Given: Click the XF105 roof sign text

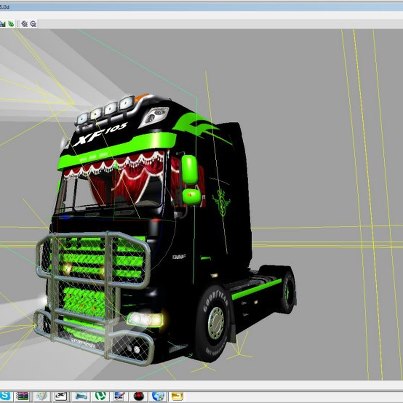Looking at the screenshot, I should point(100,133).
